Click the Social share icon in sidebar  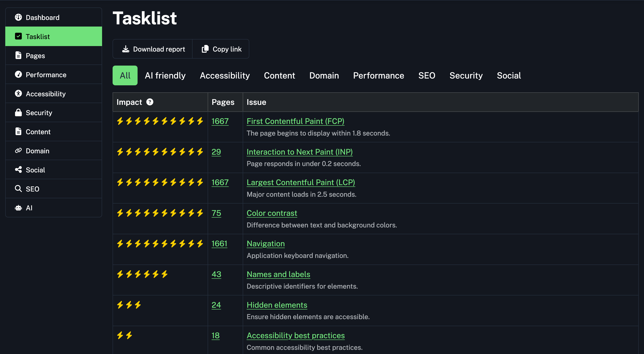coord(18,170)
